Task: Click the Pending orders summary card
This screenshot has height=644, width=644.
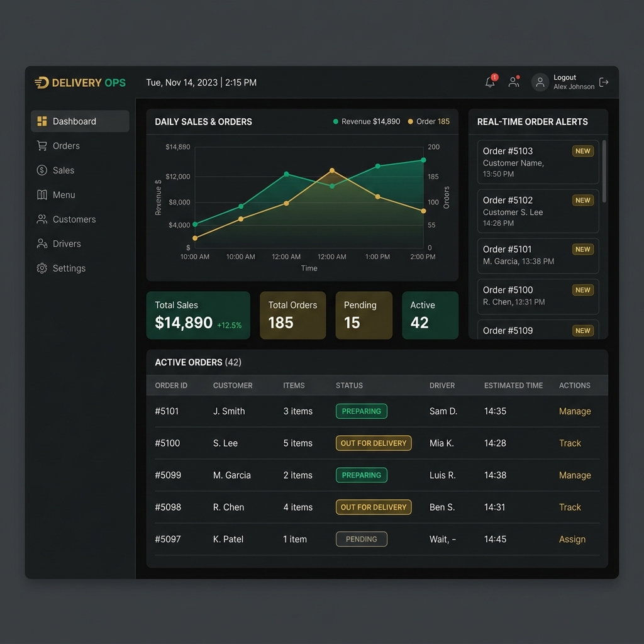Action: [364, 315]
